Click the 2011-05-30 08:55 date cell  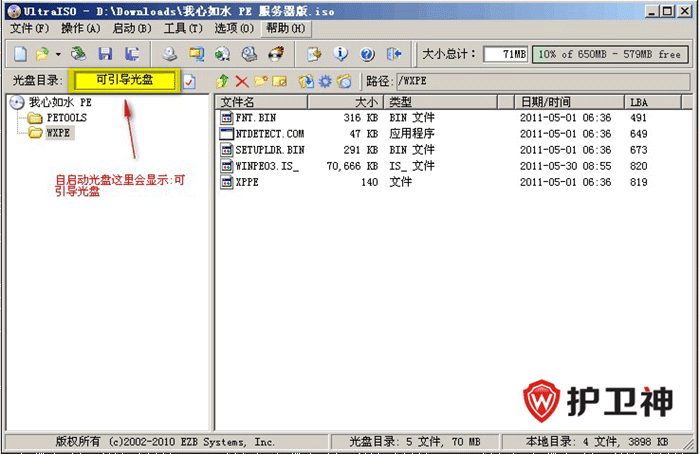coord(566,166)
